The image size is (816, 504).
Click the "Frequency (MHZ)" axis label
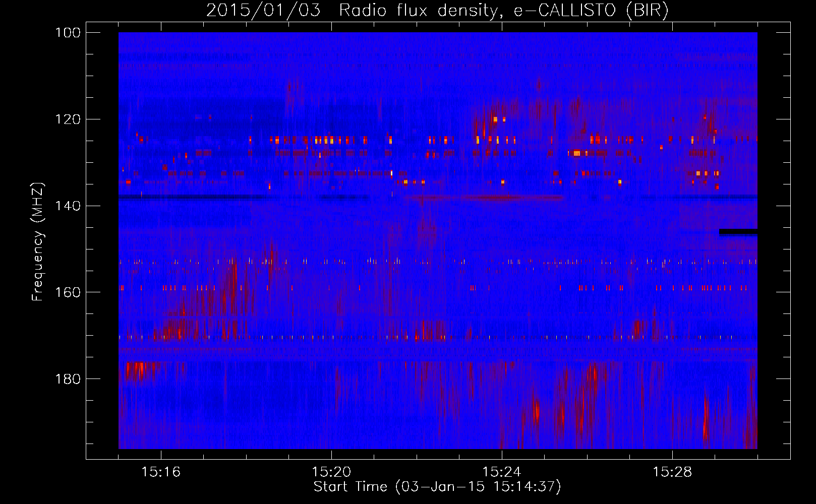tap(38, 241)
